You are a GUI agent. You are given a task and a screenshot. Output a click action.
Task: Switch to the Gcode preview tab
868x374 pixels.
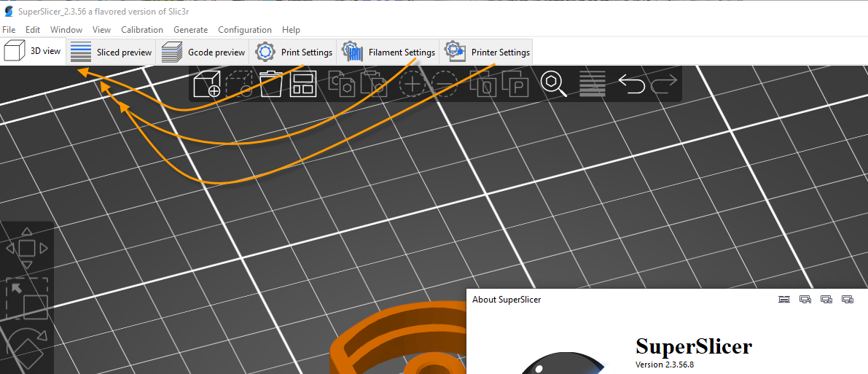(x=203, y=52)
